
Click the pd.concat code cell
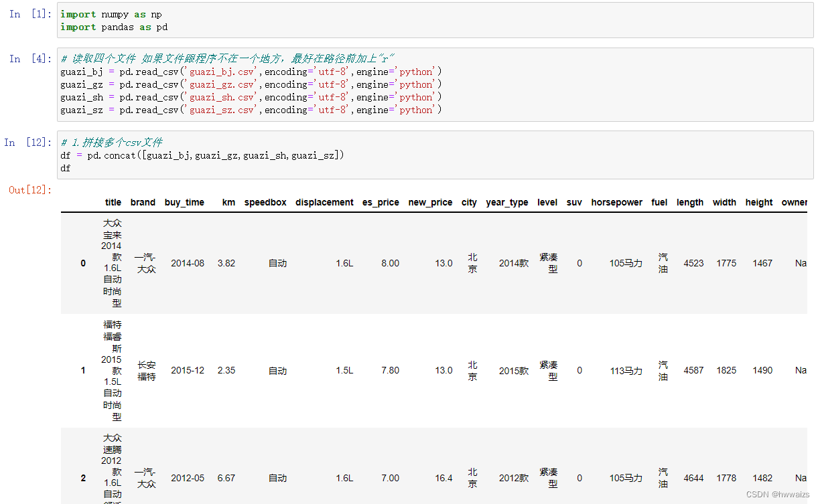[x=435, y=155]
